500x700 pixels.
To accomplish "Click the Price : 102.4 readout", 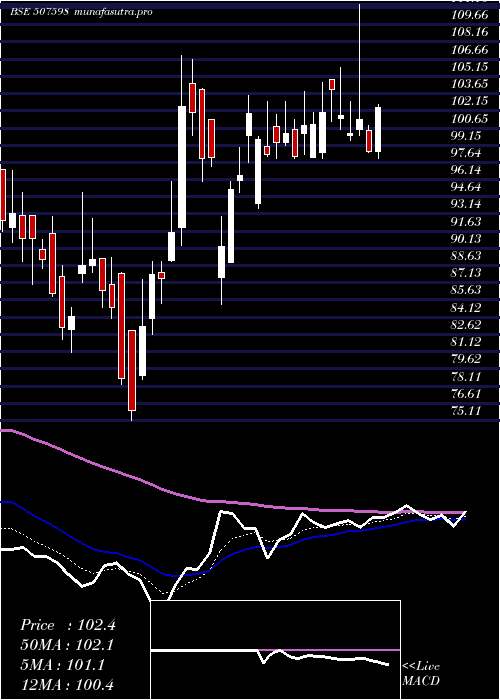I will pos(68,625).
